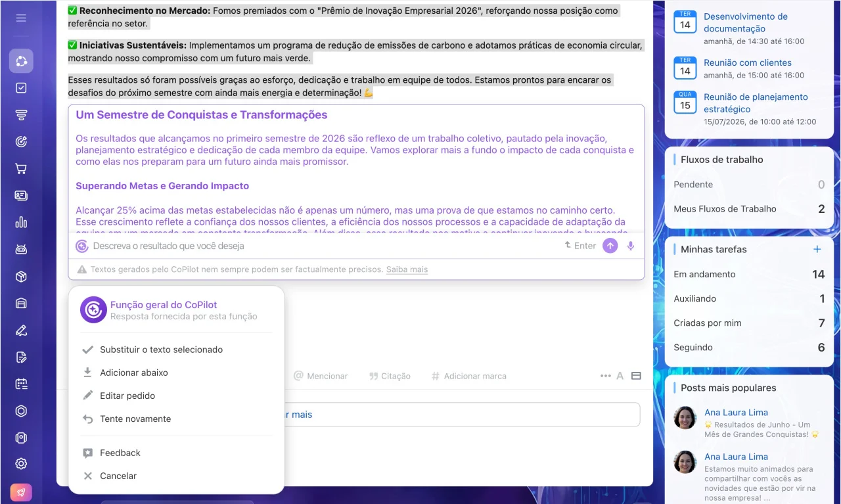Open the target marketing icon in the sidebar

21,142
